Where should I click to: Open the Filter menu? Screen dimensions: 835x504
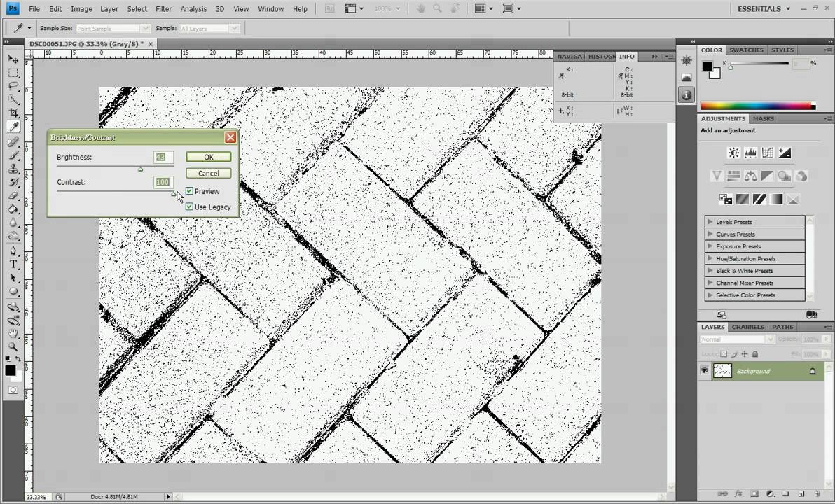click(163, 9)
